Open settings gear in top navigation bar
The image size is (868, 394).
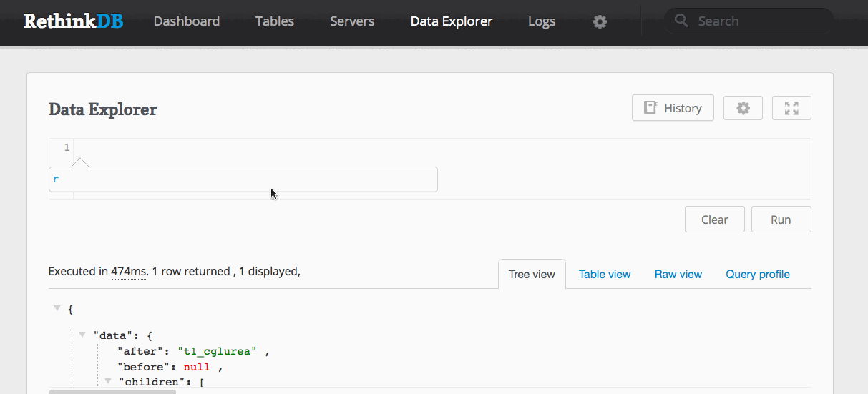[x=600, y=21]
